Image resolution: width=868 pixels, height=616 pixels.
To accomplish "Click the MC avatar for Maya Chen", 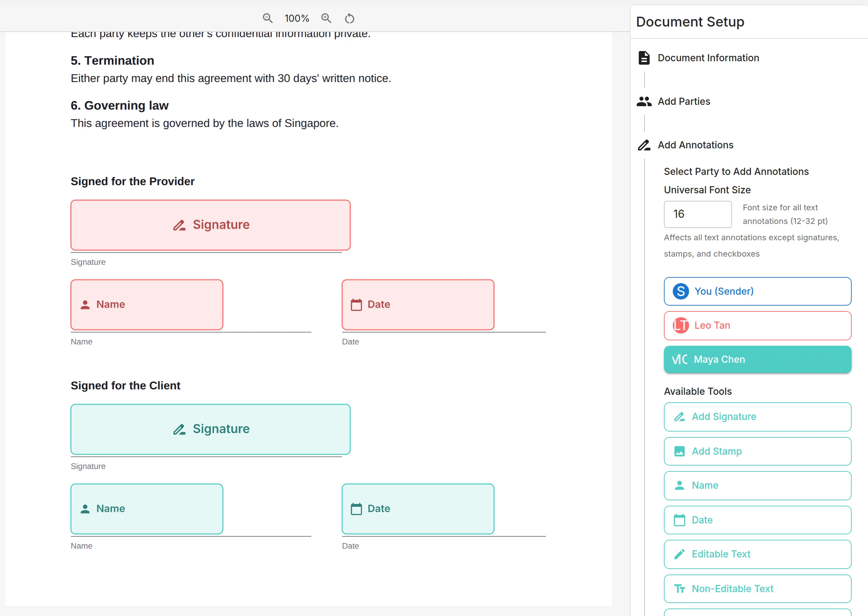I will 680,359.
